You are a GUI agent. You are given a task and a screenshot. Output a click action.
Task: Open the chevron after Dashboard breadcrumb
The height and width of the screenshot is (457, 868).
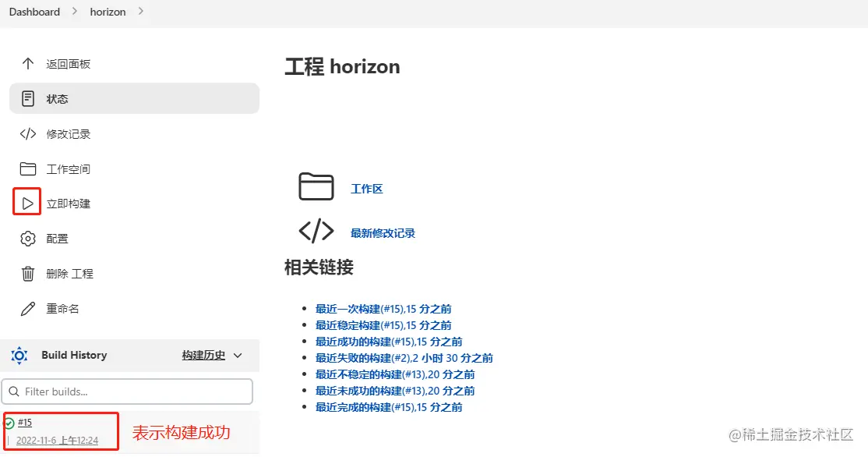75,11
